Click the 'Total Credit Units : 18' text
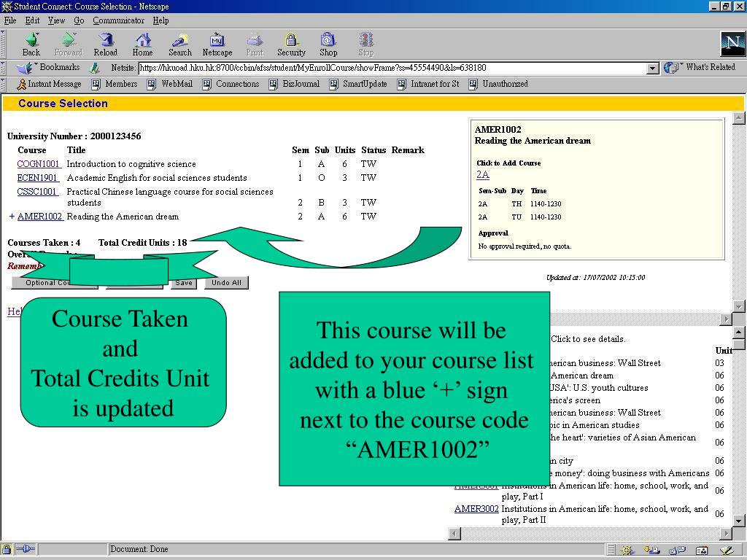 pyautogui.click(x=142, y=242)
